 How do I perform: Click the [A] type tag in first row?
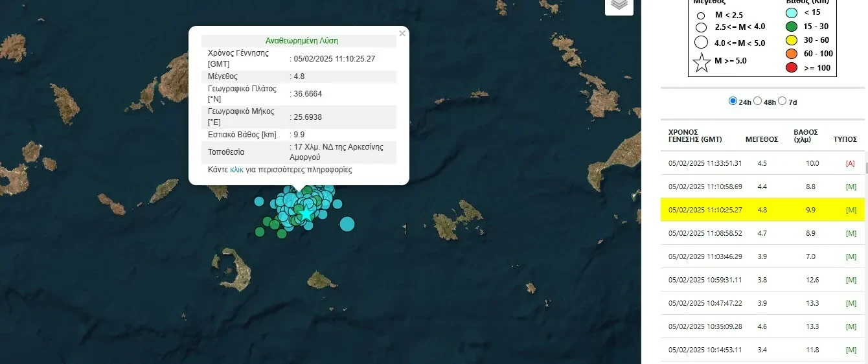[850, 163]
